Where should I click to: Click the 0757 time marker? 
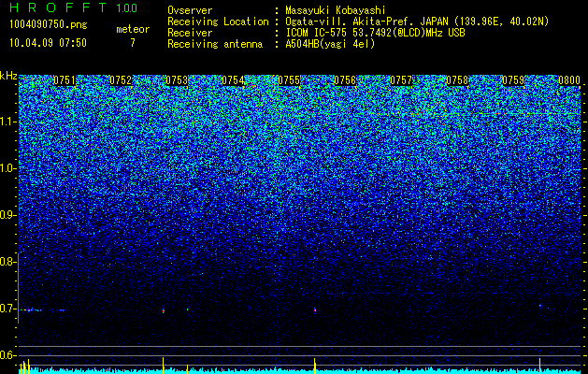pyautogui.click(x=401, y=80)
